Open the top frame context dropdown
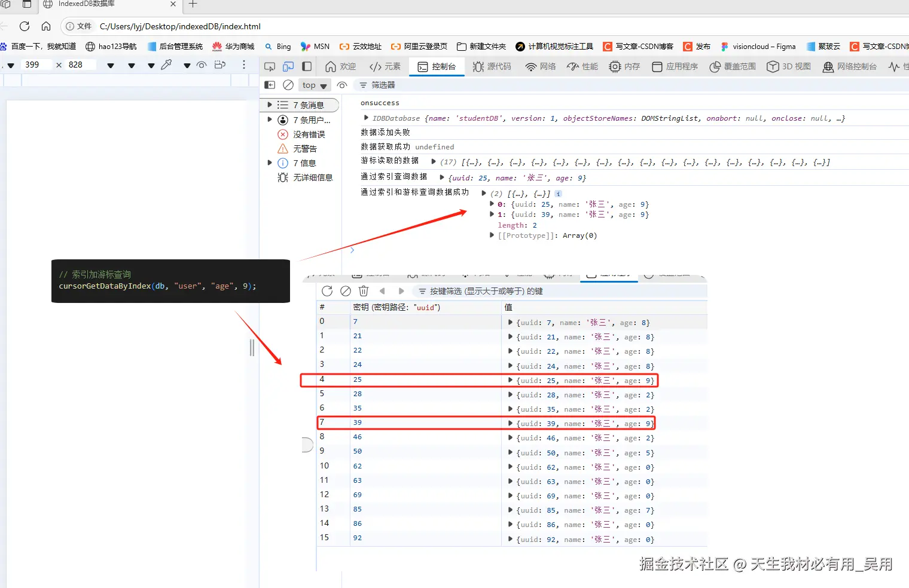This screenshot has width=909, height=588. (314, 85)
